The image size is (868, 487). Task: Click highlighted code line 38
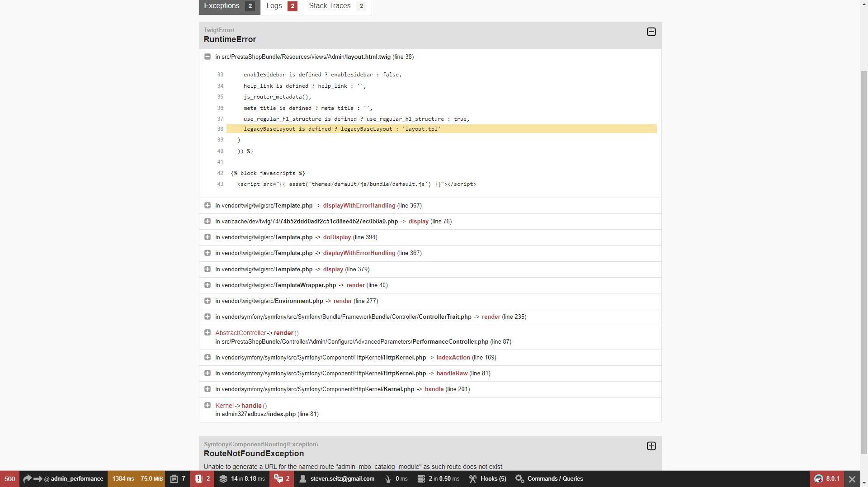(441, 129)
